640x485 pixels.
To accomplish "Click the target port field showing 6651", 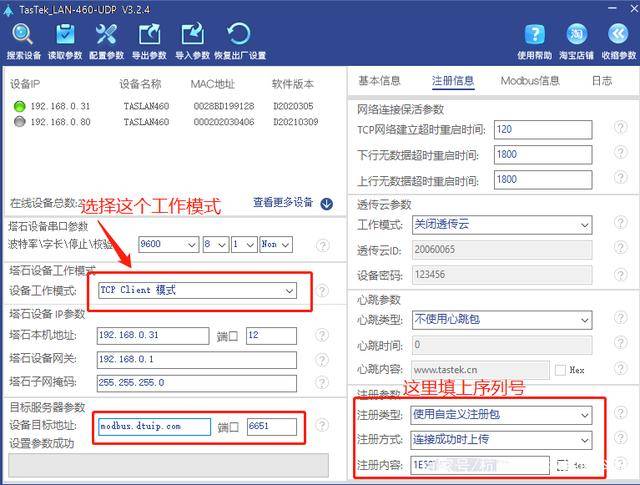I will pyautogui.click(x=272, y=427).
